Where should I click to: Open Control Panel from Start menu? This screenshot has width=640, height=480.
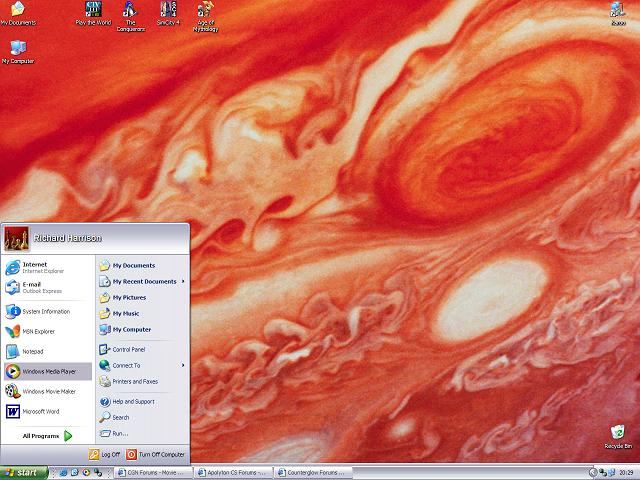coord(128,349)
